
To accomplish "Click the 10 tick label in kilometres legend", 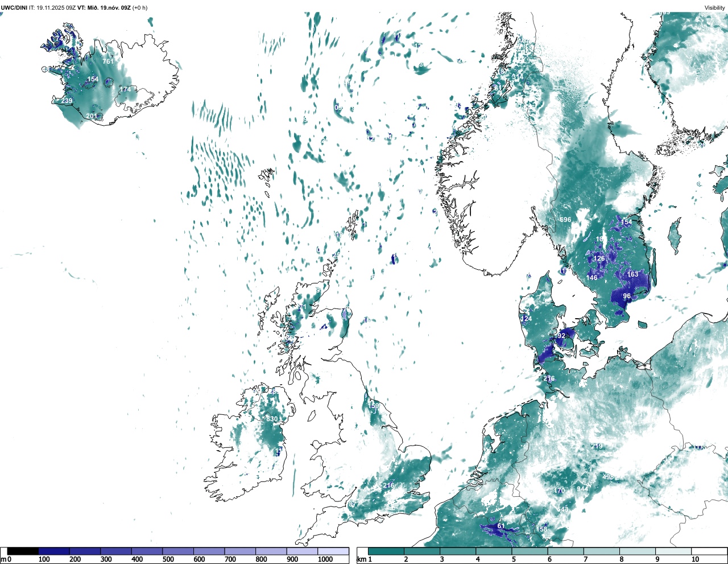I will (x=695, y=559).
